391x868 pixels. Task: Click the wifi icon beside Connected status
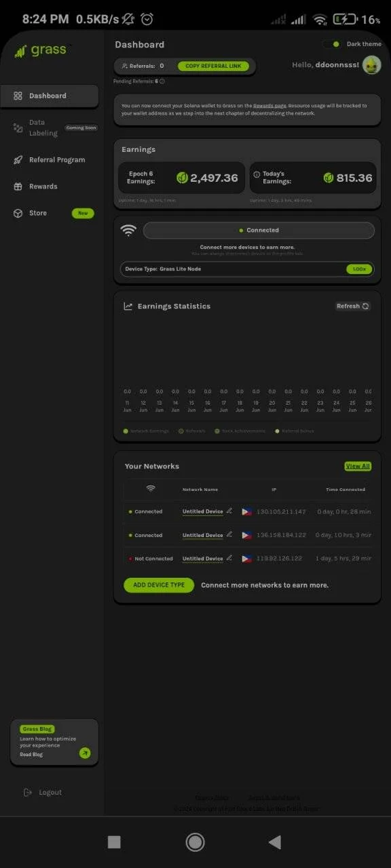click(x=128, y=231)
